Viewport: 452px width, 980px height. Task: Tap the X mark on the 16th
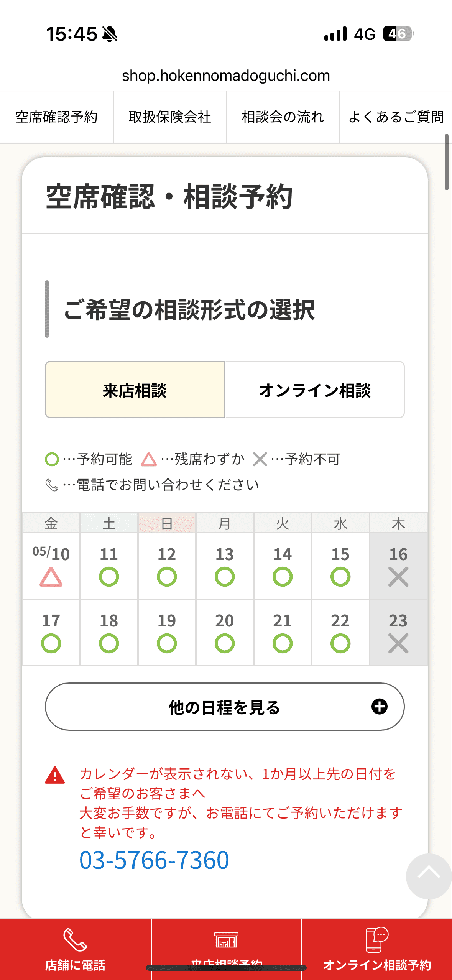[x=398, y=577]
